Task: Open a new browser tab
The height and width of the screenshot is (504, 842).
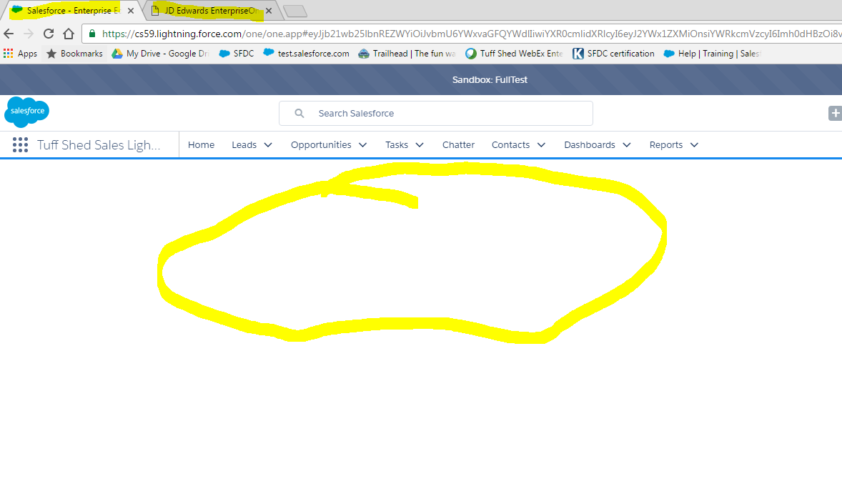Action: pyautogui.click(x=294, y=11)
